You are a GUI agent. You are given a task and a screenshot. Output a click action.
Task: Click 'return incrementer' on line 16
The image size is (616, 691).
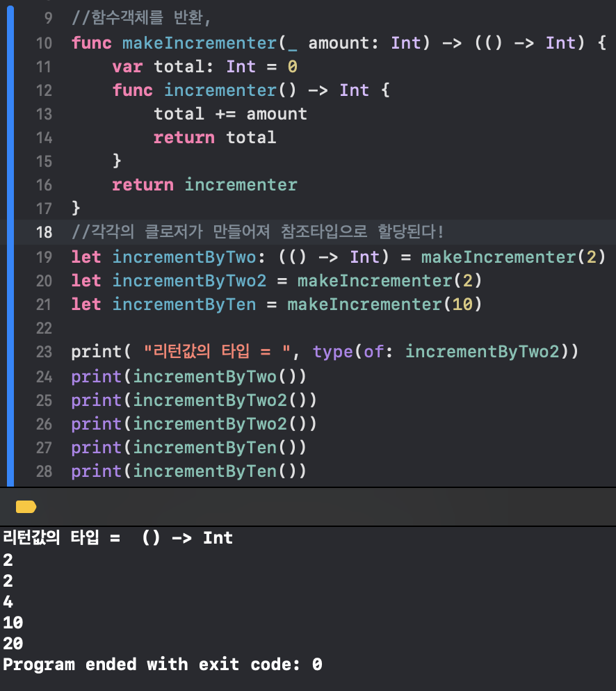[x=205, y=185]
